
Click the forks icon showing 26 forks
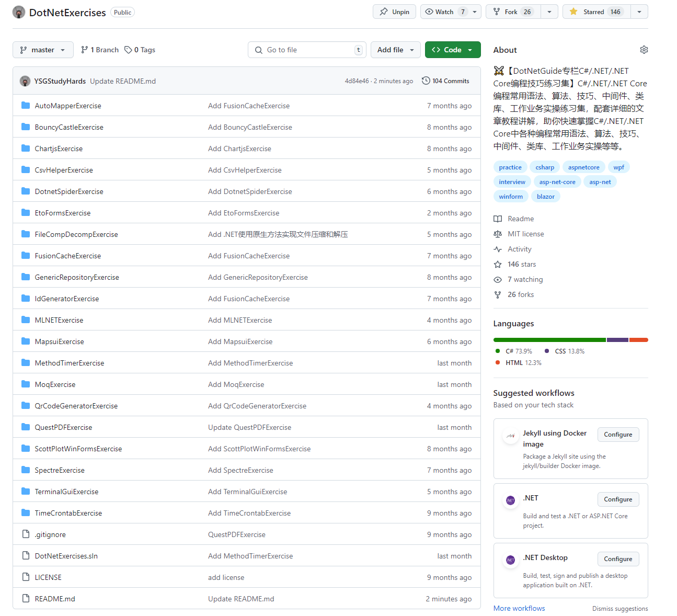(498, 294)
